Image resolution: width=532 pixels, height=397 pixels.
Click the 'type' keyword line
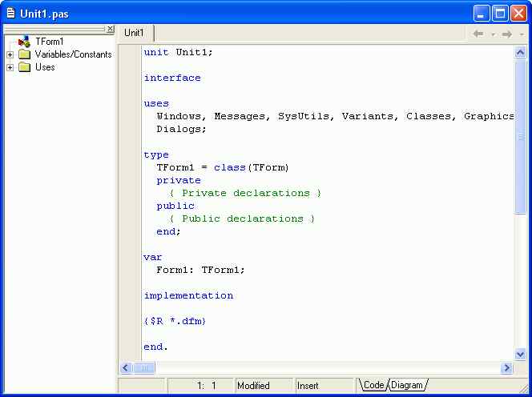156,155
